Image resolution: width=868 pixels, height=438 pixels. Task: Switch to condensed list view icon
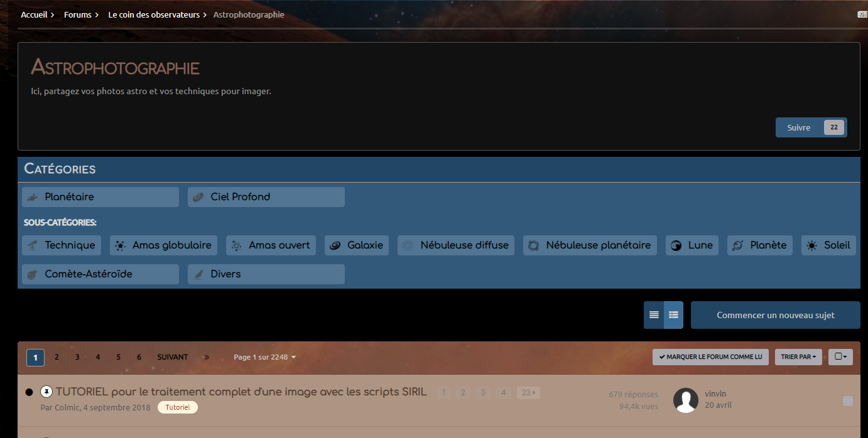click(654, 315)
